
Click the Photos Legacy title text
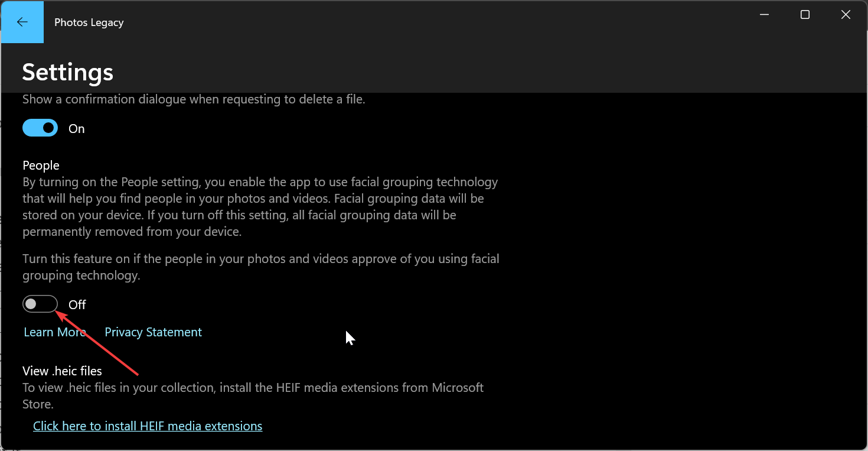point(89,22)
